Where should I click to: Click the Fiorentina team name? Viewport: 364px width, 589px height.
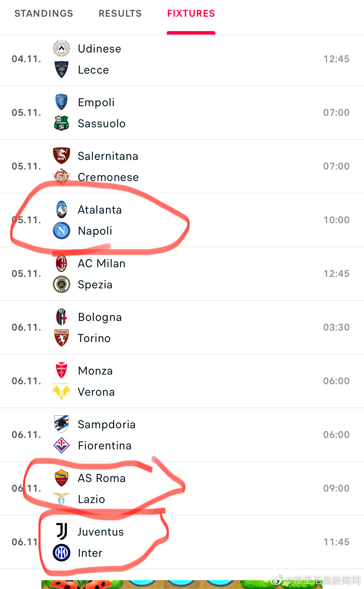coord(105,446)
